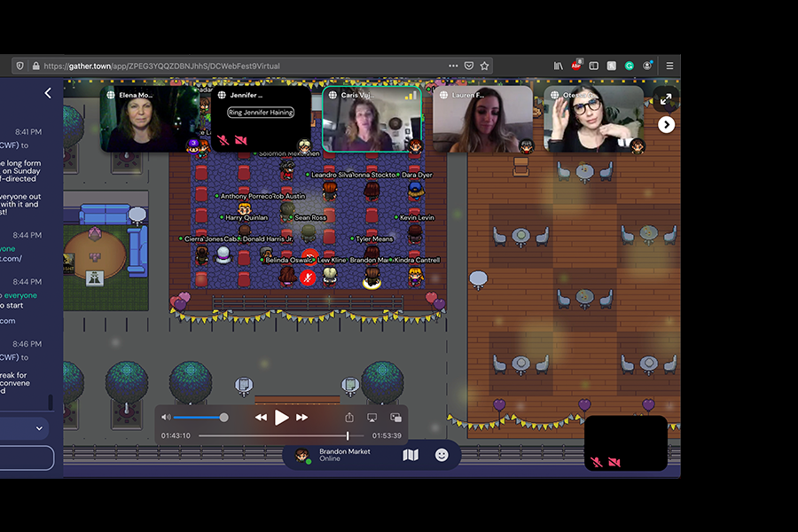Image resolution: width=798 pixels, height=532 pixels.
Task: Select Lauren F video tile
Action: tap(483, 119)
